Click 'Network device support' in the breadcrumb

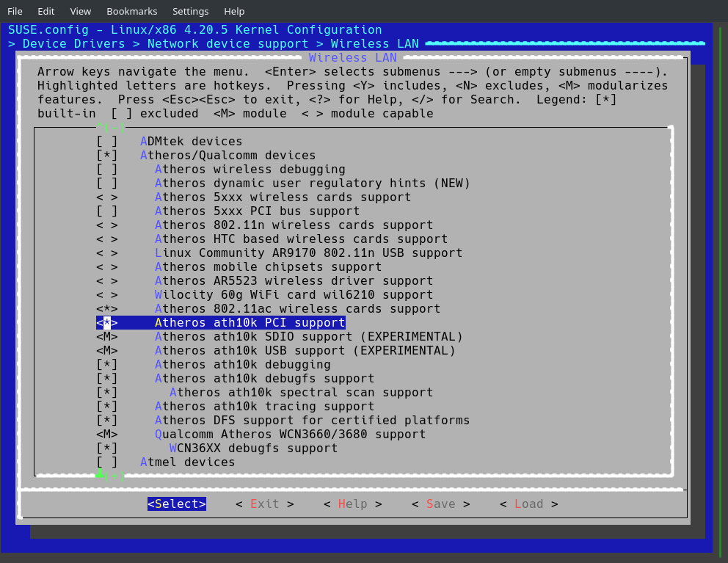tap(228, 43)
